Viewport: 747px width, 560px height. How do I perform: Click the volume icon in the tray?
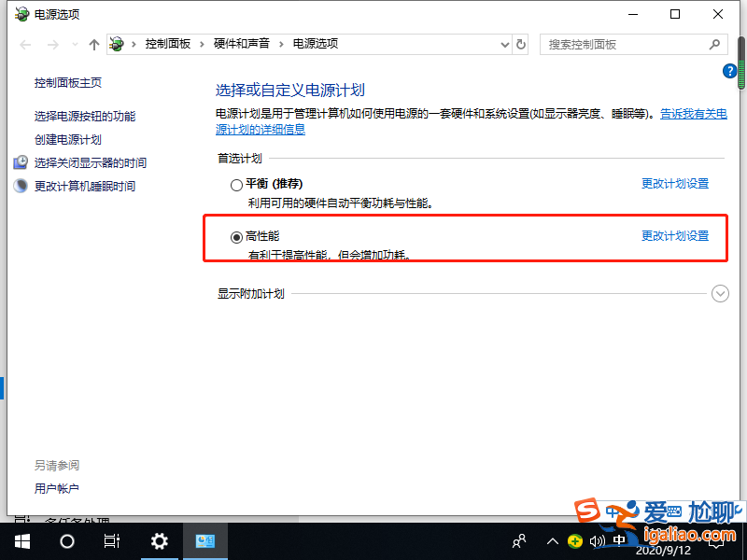[598, 541]
